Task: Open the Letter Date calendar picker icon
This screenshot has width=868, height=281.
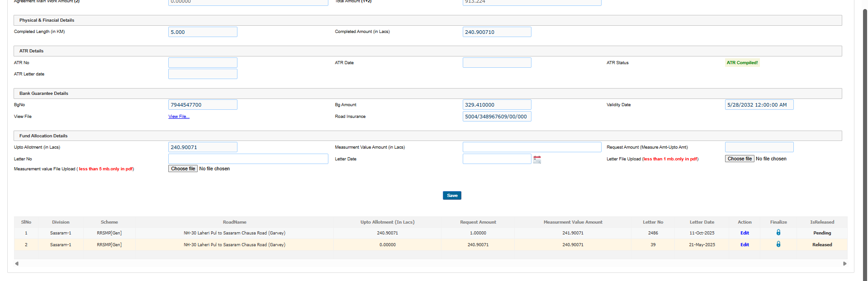Action: click(x=537, y=159)
